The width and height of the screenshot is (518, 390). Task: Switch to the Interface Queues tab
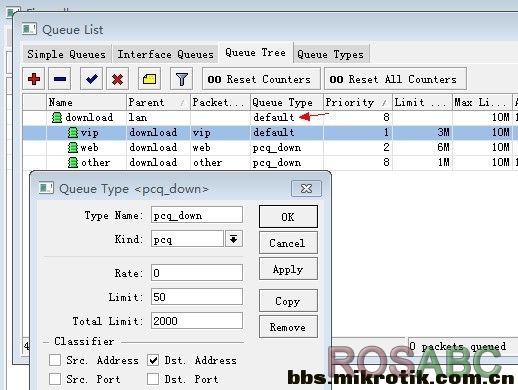point(165,54)
